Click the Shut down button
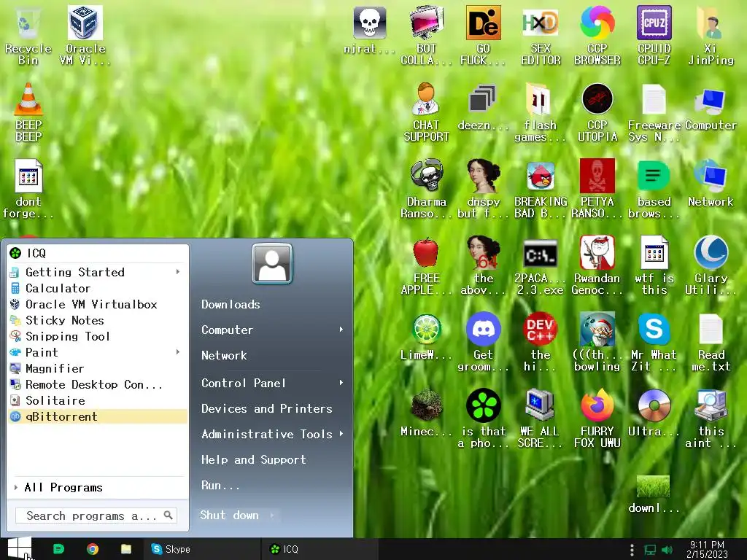Viewport: 747px width, 560px height. coord(230,515)
